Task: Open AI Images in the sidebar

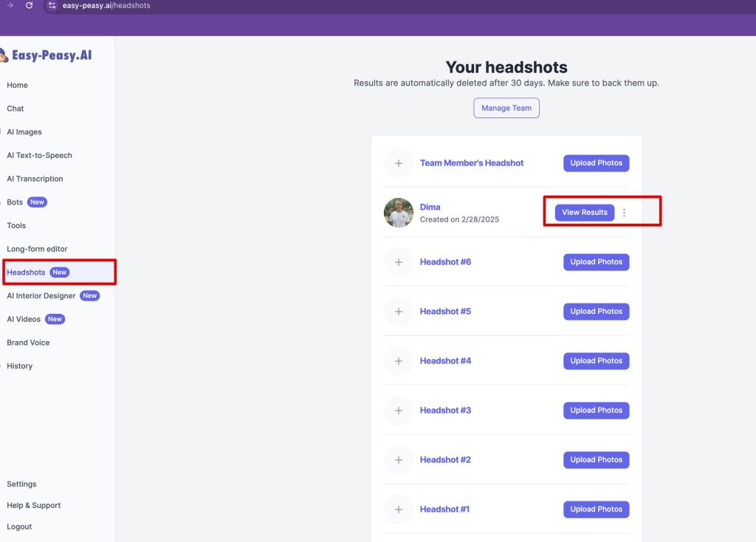Action: coord(24,132)
